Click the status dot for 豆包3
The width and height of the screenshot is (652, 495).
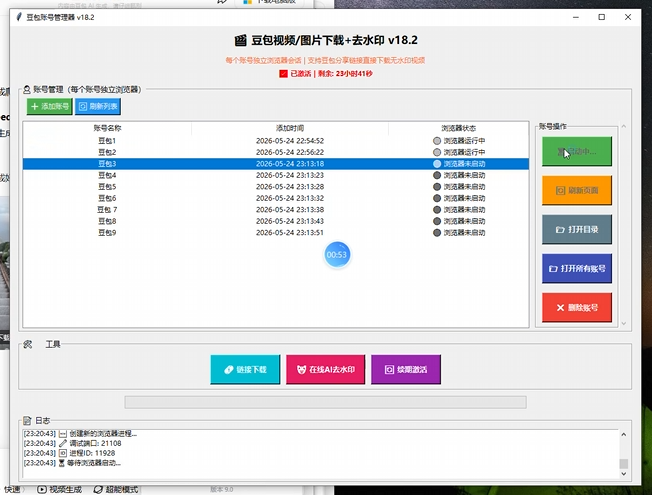[x=437, y=164]
